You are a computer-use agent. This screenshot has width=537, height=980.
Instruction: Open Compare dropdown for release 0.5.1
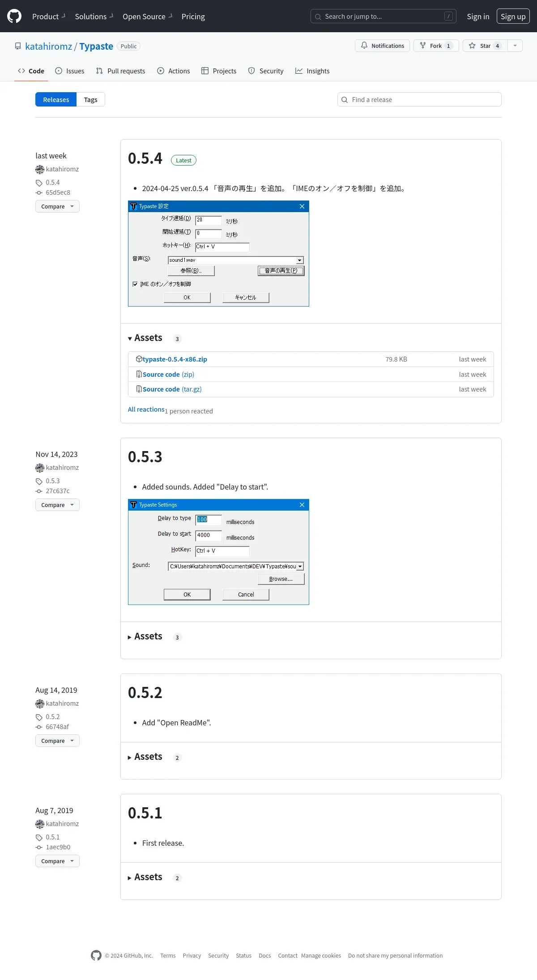tap(57, 861)
